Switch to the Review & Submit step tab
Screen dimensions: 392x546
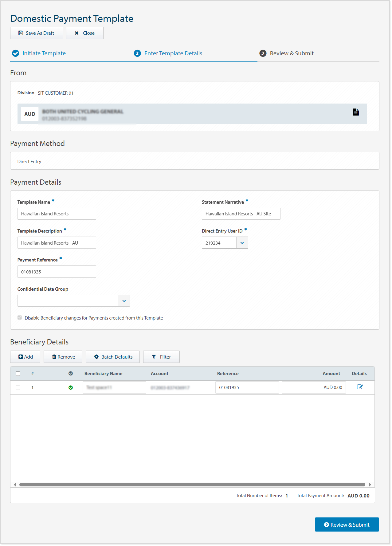[291, 53]
